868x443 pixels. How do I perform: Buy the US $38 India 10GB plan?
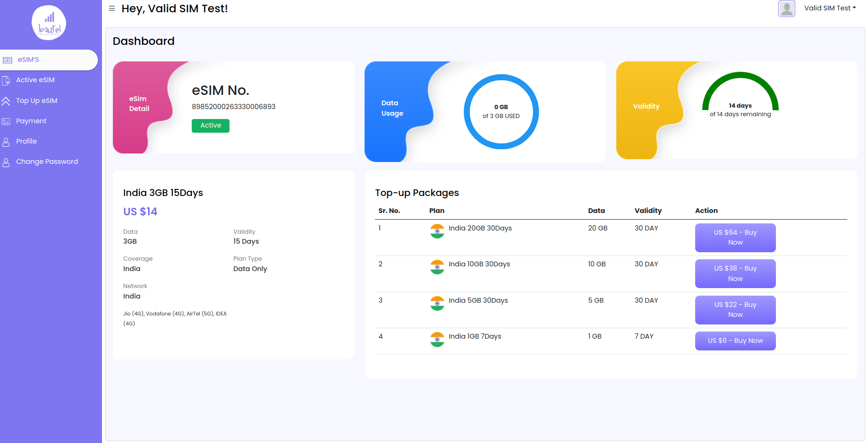coord(735,273)
